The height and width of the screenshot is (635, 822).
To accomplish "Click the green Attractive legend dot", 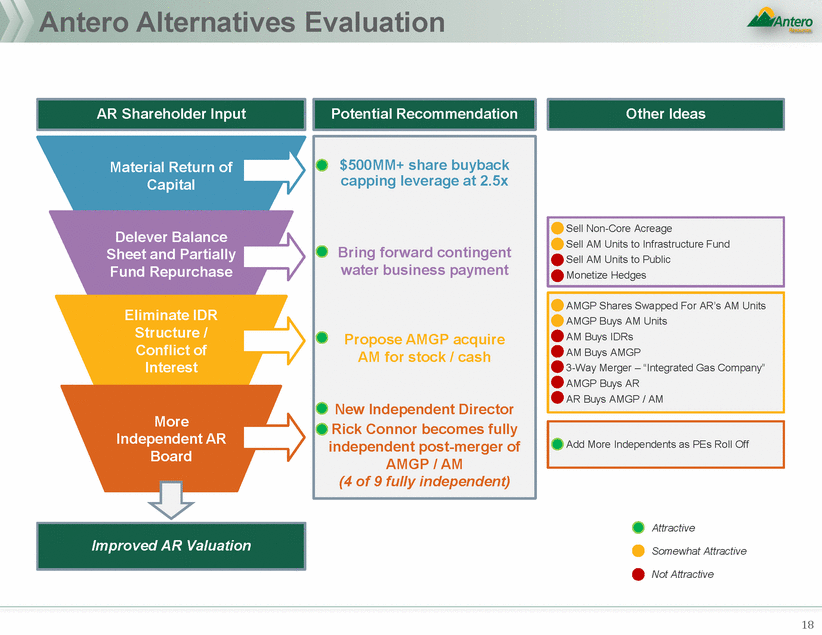I will 637,528.
